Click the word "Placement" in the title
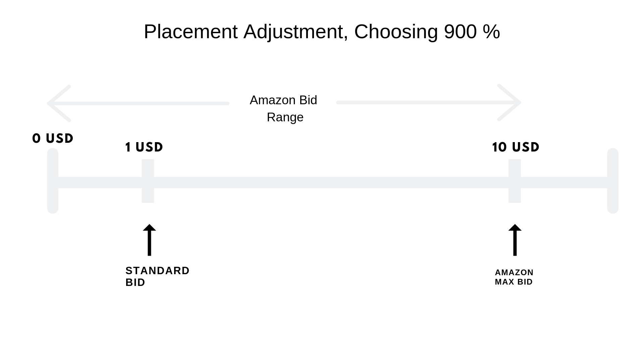644x362 pixels. click(x=191, y=32)
